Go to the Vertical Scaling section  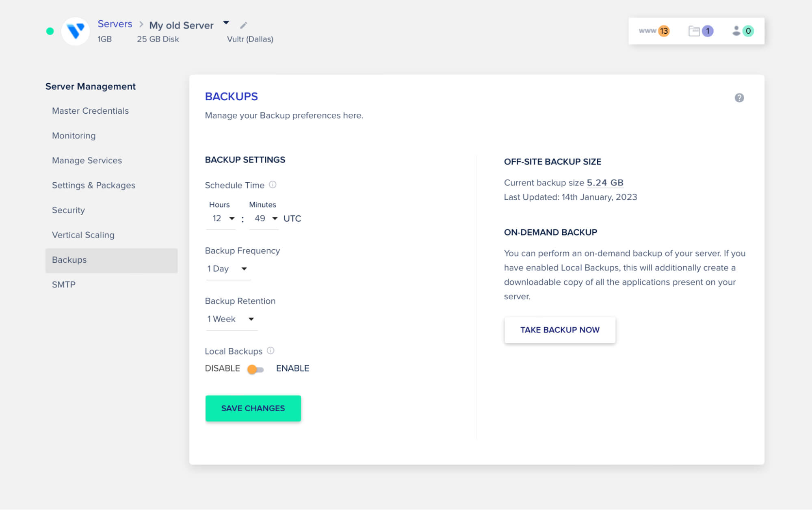point(83,235)
